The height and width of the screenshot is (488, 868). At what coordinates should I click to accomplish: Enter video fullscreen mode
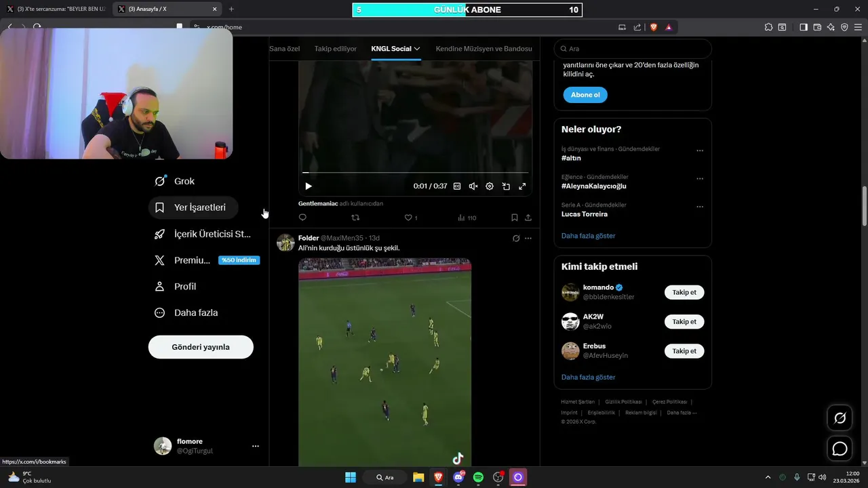(x=522, y=186)
